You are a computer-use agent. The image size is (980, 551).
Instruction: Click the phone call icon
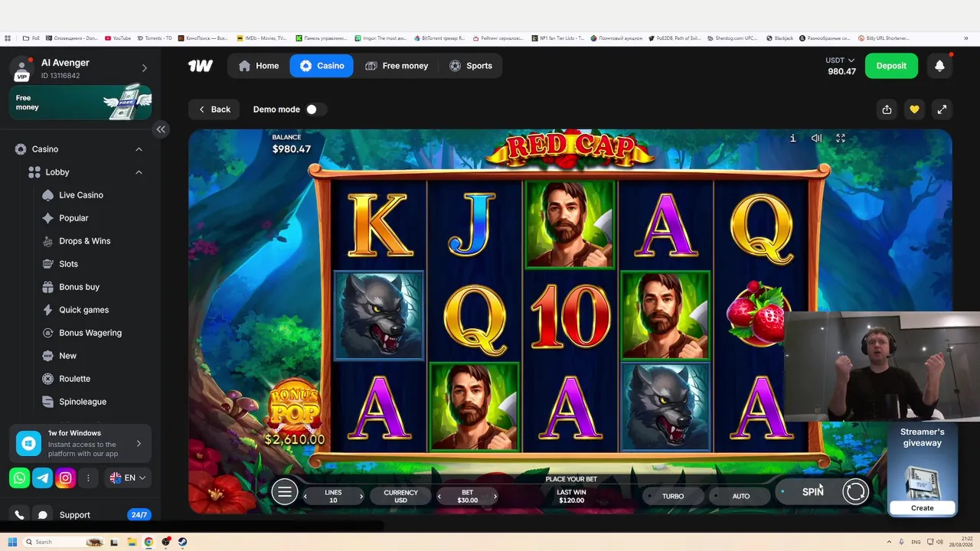point(19,515)
